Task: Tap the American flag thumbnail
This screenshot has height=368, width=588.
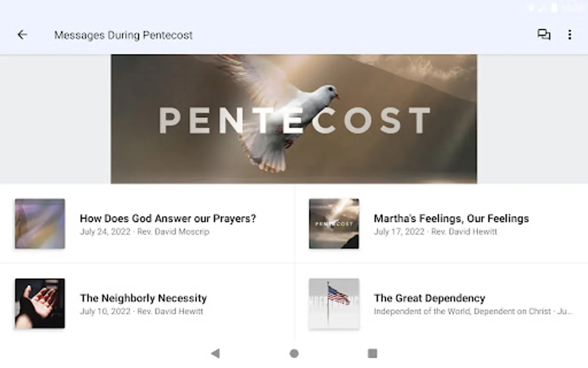Action: pyautogui.click(x=334, y=303)
